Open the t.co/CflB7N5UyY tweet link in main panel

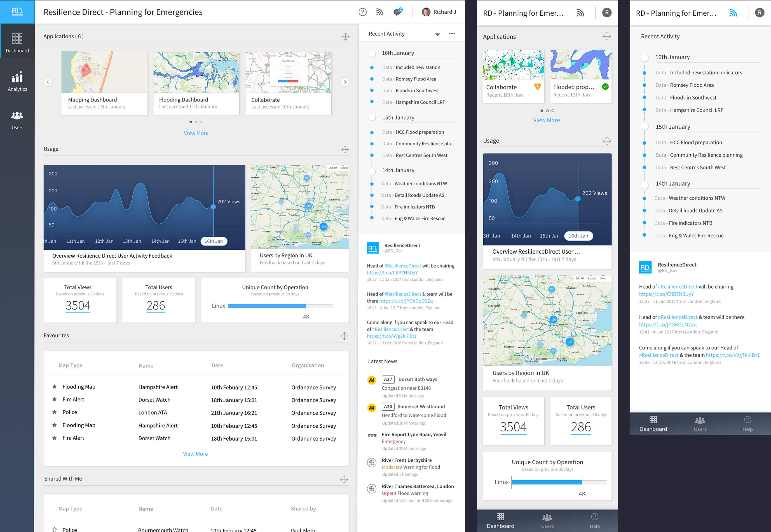[392, 273]
